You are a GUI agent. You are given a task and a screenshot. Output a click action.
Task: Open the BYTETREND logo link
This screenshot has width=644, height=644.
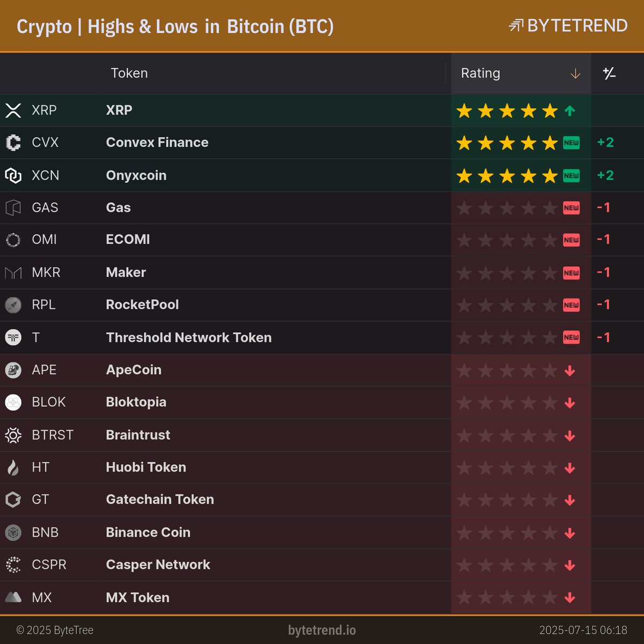point(568,26)
